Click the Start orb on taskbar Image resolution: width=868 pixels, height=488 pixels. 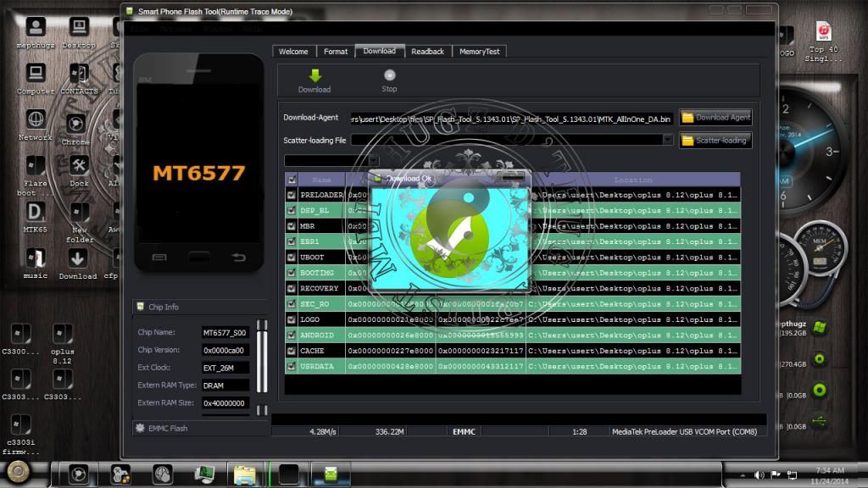coord(17,471)
